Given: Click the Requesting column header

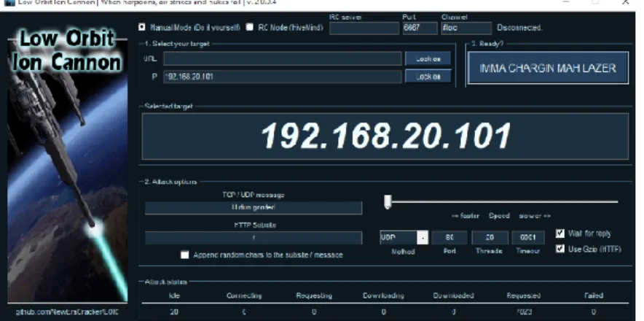Looking at the screenshot, I should pos(314,295).
